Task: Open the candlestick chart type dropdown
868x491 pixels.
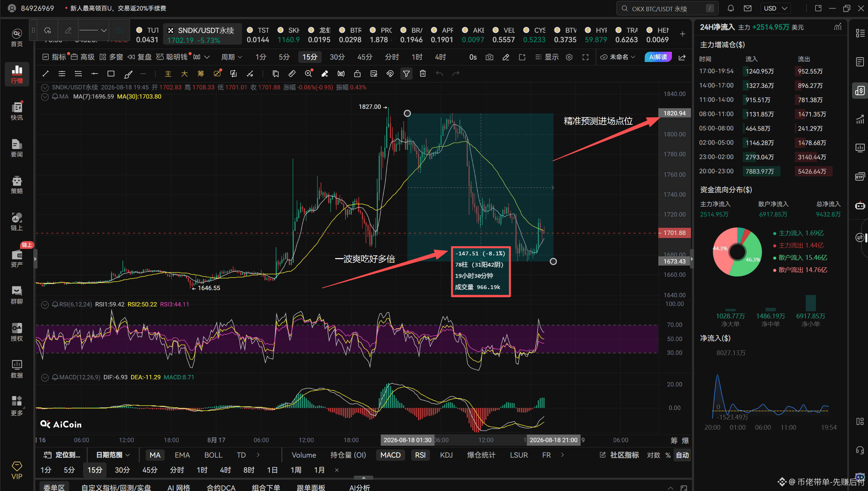Action: point(201,57)
